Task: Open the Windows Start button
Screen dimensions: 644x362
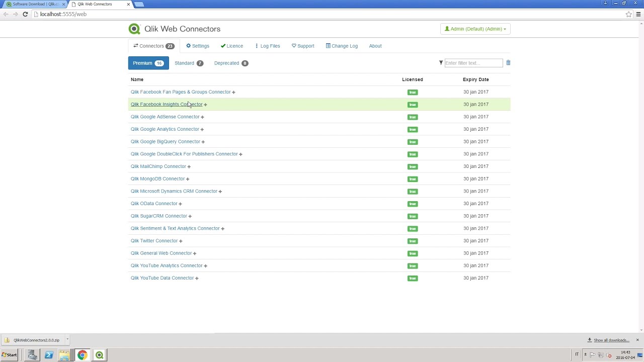Action: coord(9,355)
